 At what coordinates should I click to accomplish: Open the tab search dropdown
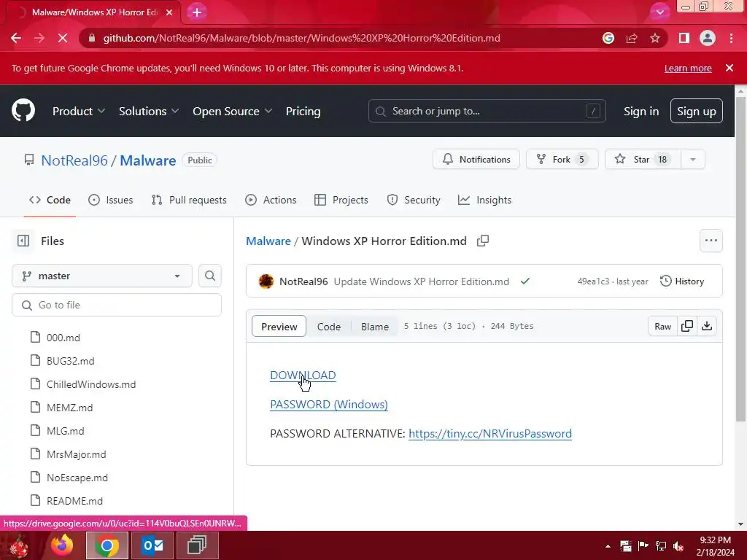(x=659, y=12)
